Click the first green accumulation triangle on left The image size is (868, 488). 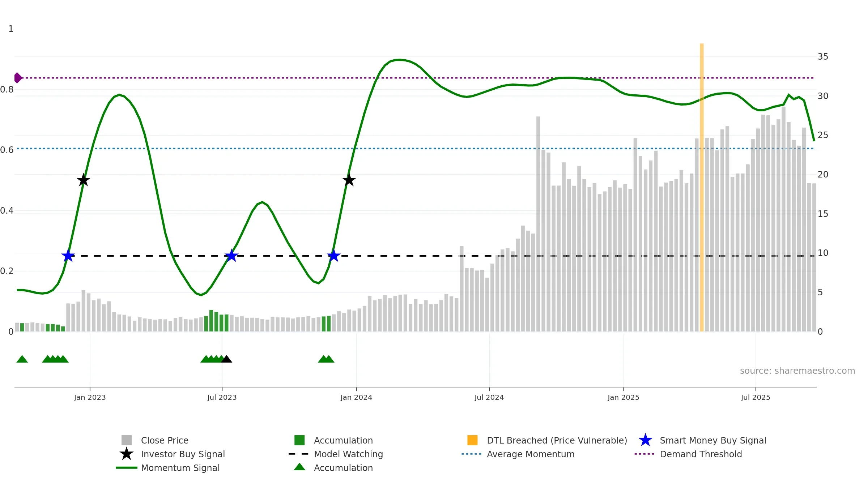pos(22,359)
